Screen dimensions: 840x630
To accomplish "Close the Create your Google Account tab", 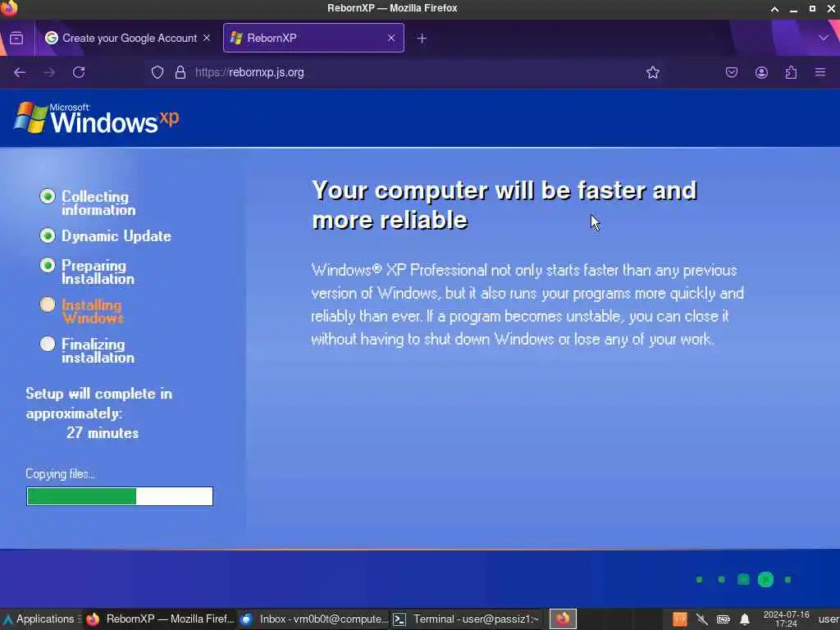I will tap(207, 38).
